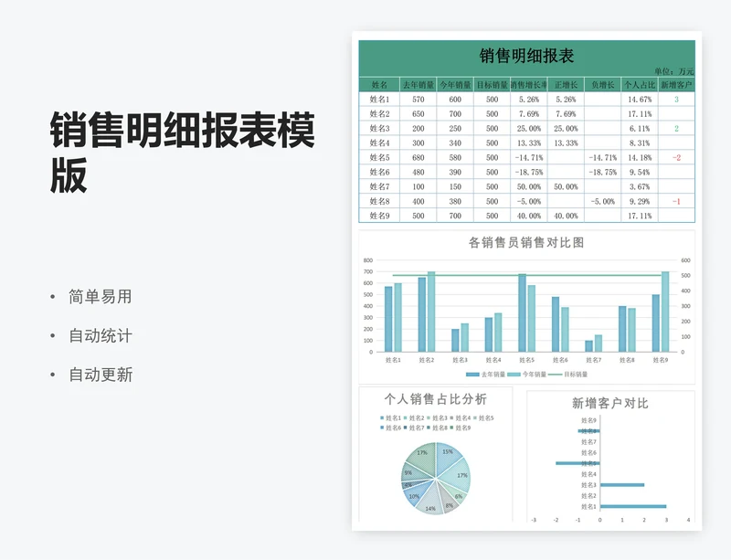
Task: Select the bullet text 自动统计
Action: point(101,335)
